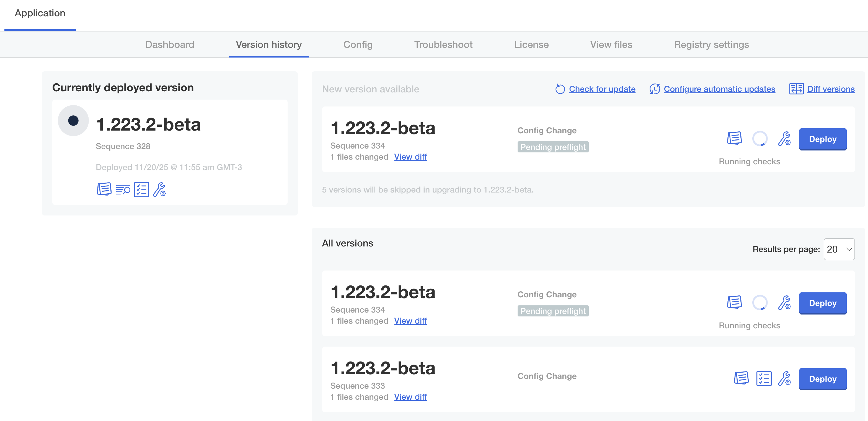The height and width of the screenshot is (421, 868).
Task: Open preflight checklist icon for Sequence 328
Action: point(141,190)
